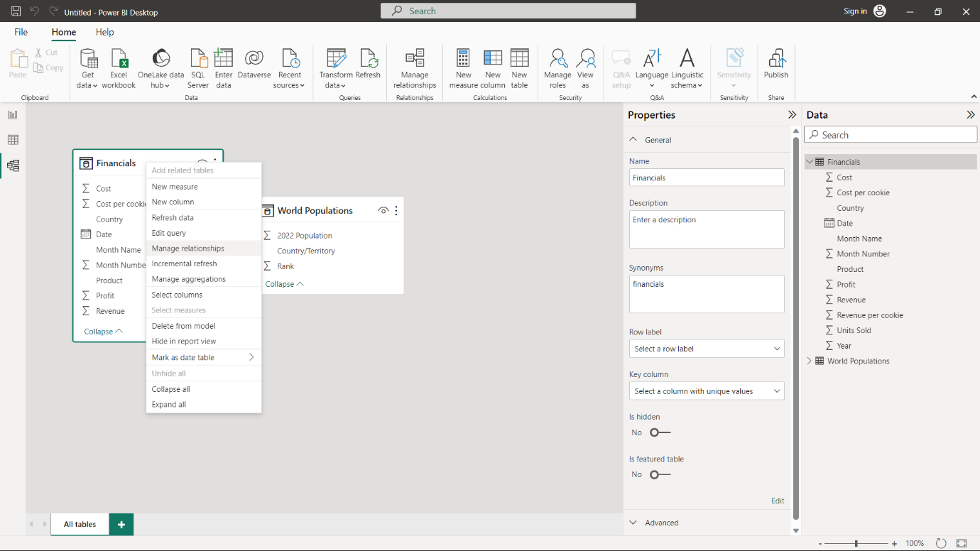Open Mark as date table submenu
The image size is (980, 551).
tap(204, 357)
